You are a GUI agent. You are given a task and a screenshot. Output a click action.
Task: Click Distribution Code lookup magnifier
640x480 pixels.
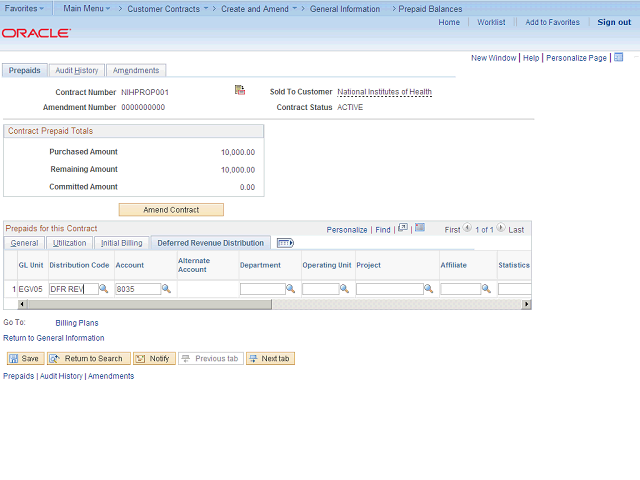[104, 289]
